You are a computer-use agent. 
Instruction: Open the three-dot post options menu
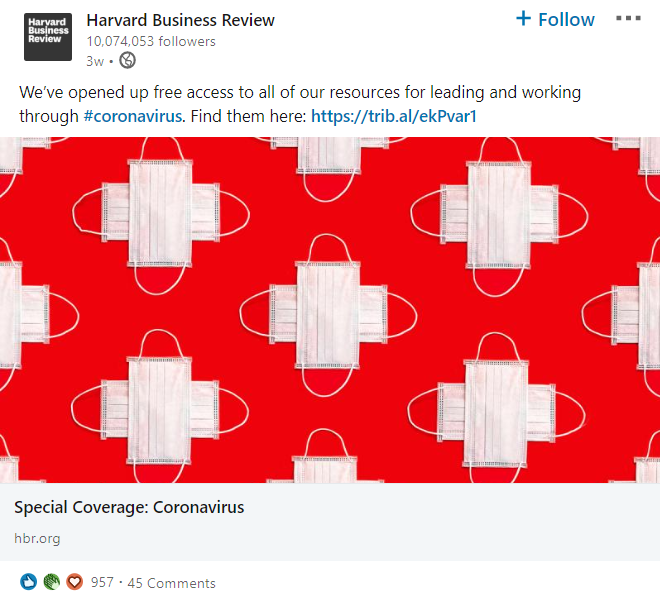[629, 19]
